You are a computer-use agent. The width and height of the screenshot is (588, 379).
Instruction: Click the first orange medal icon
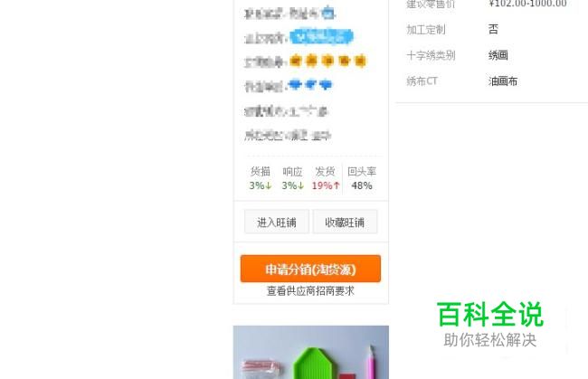[296, 61]
